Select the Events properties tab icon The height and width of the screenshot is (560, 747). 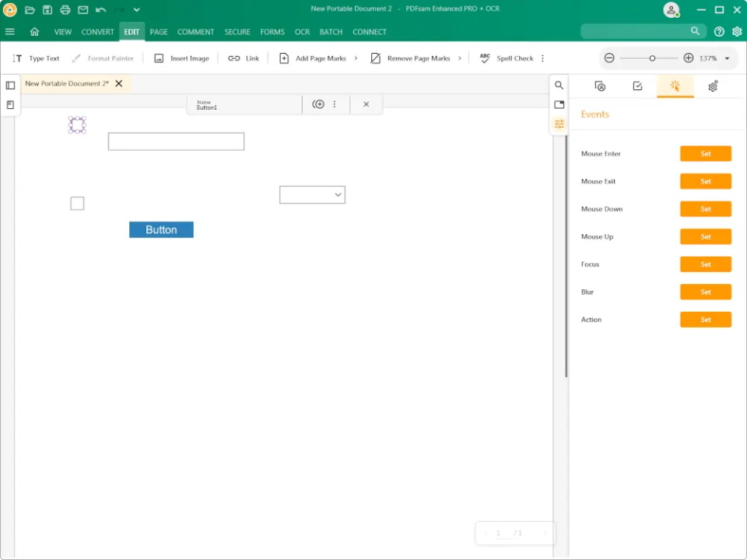tap(675, 86)
